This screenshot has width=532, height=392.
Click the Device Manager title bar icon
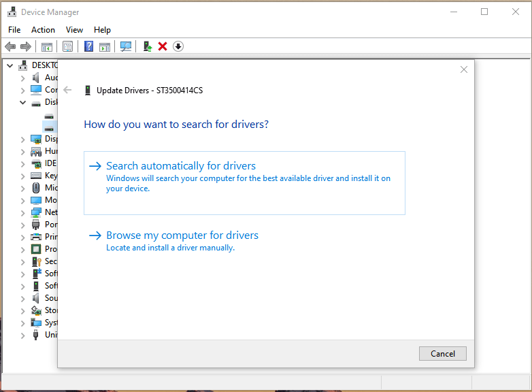[x=12, y=12]
